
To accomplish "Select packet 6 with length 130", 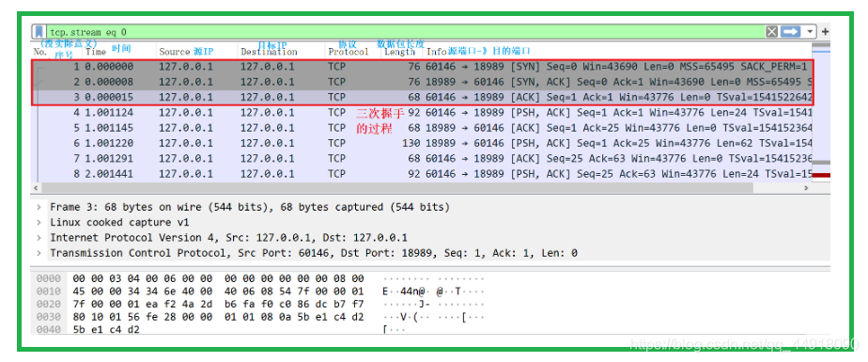I will (x=423, y=143).
